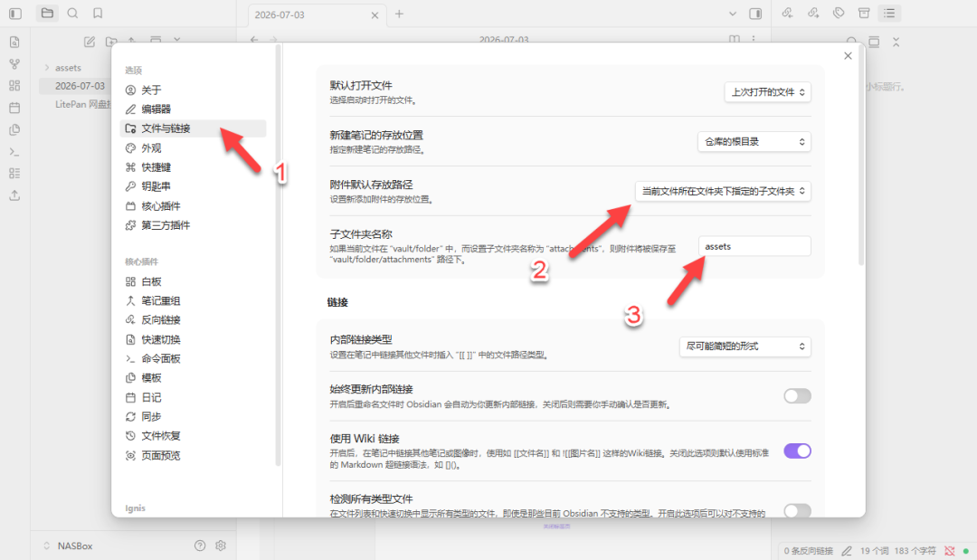Viewport: 977px width, 560px height.
Task: Open the 新建笔记的存放位置 dropdown
Action: (x=754, y=142)
